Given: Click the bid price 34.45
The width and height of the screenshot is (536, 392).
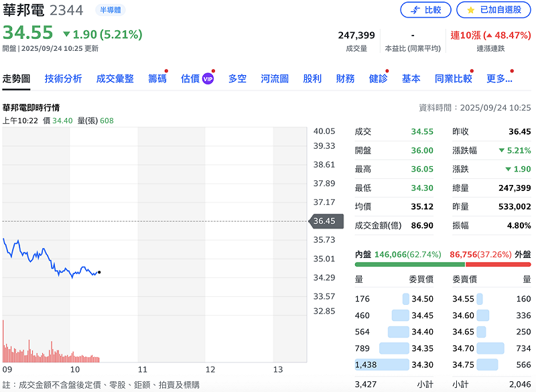Looking at the screenshot, I should pyautogui.click(x=422, y=316).
